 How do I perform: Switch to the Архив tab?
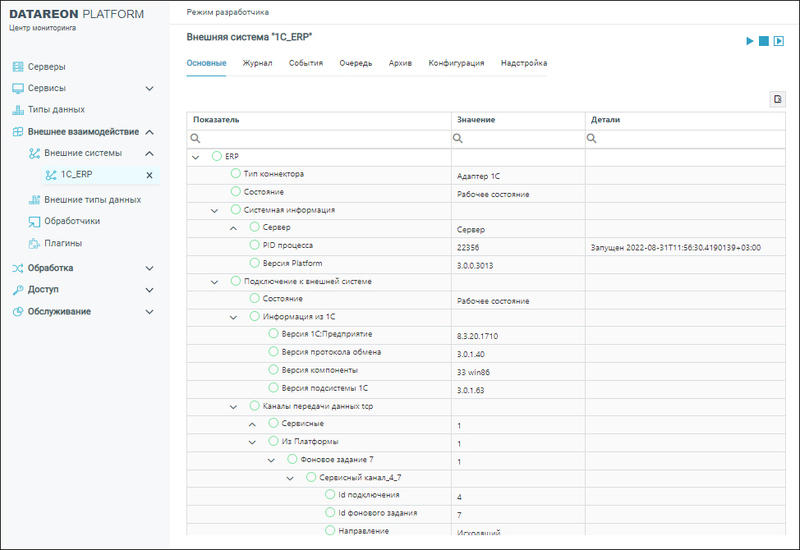coord(400,63)
